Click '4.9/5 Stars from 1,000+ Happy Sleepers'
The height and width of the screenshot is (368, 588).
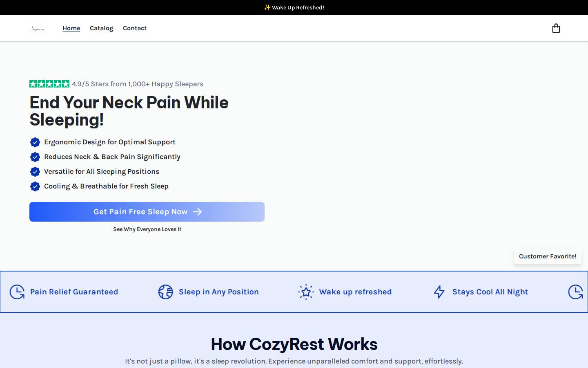point(138,84)
